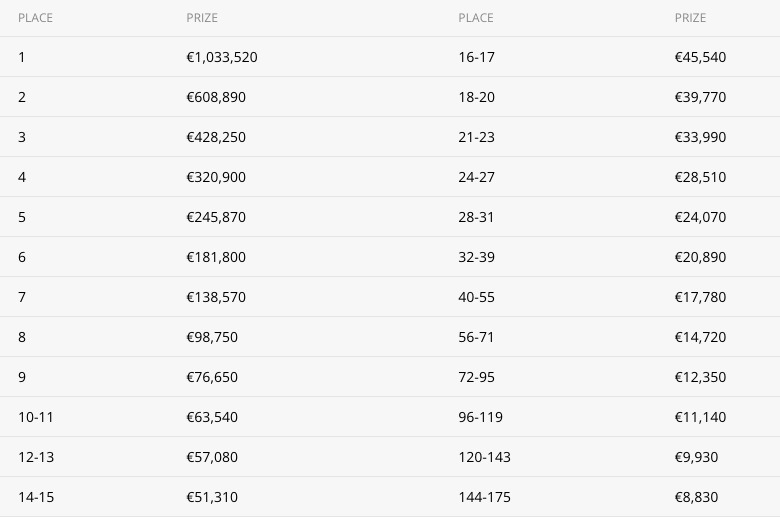Select place range 144-175
This screenshot has height=518, width=780.
tap(485, 497)
